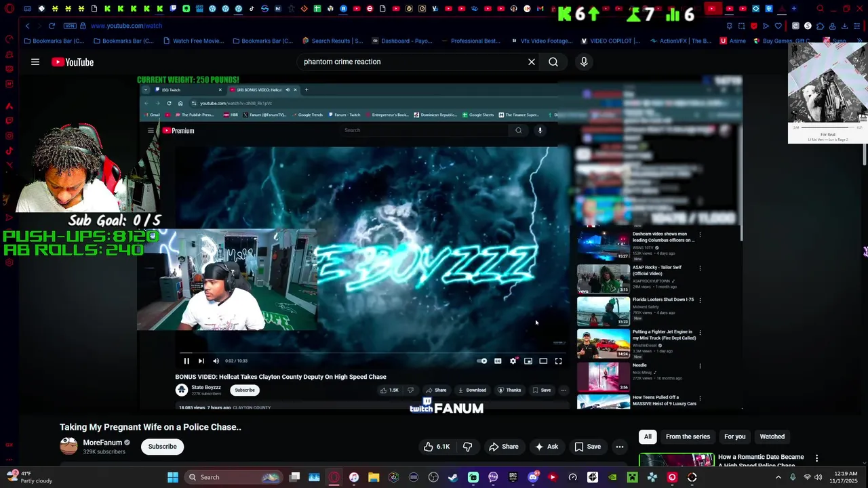Open the Vfx Video Footage bookmark

coord(542,41)
